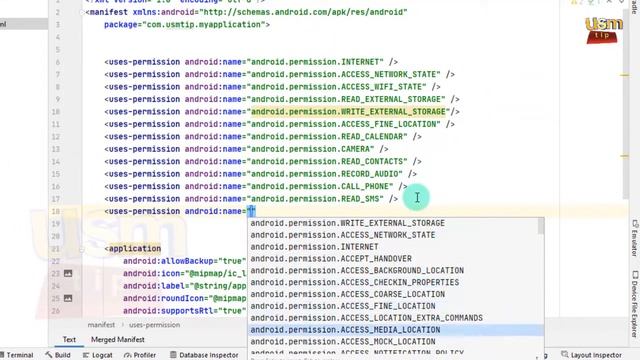Open the Terminal tool window

(17, 355)
